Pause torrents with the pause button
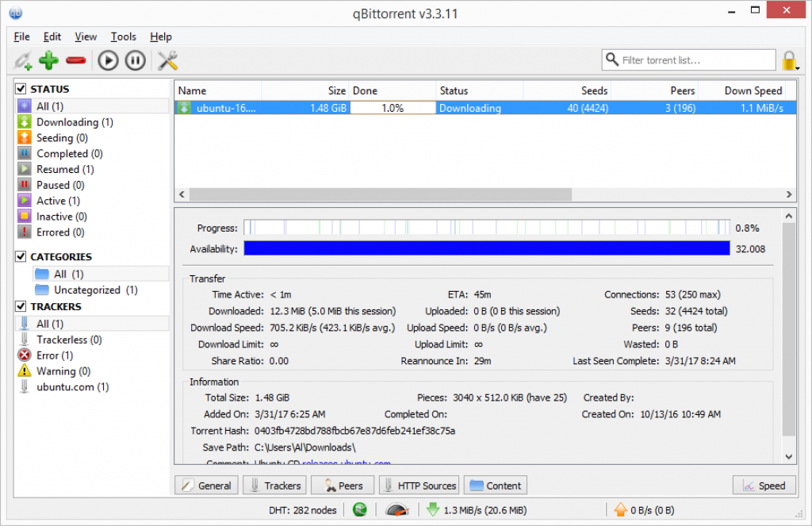The height and width of the screenshot is (526, 812). point(135,60)
